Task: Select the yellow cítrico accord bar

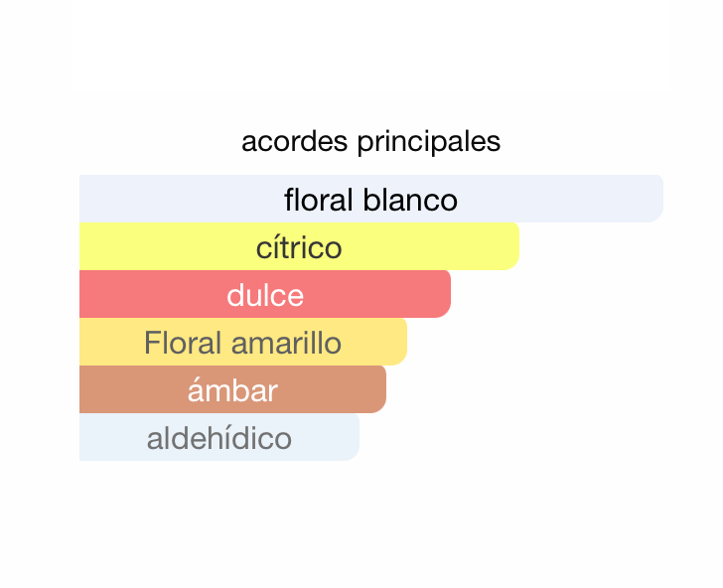Action: pos(299,246)
